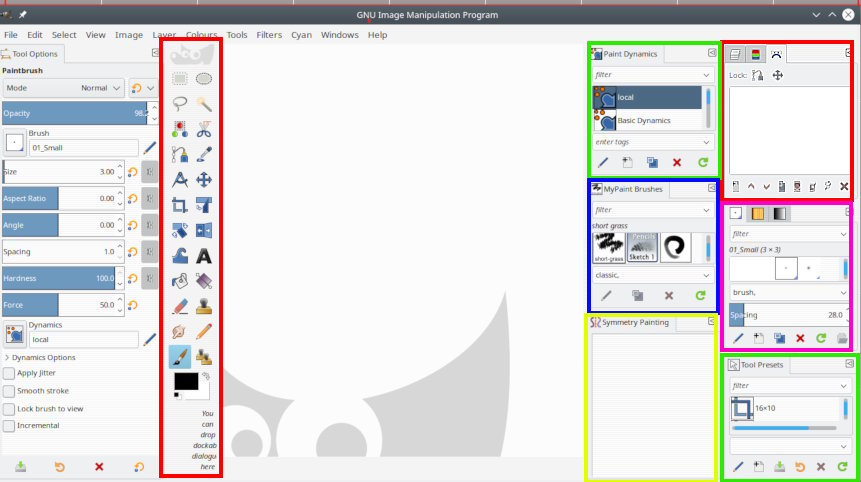The image size is (861, 482).
Task: Select the Fuzzy Select magic wand tool
Action: (204, 104)
